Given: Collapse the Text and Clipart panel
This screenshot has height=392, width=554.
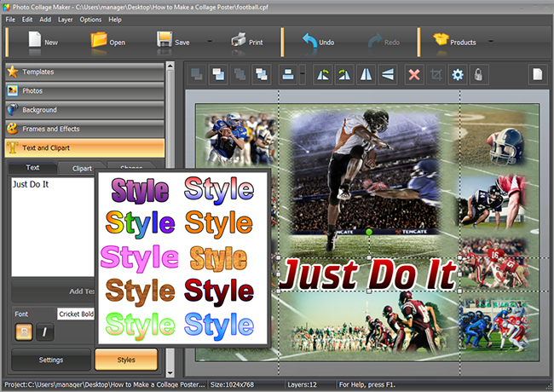Looking at the screenshot, I should 84,148.
